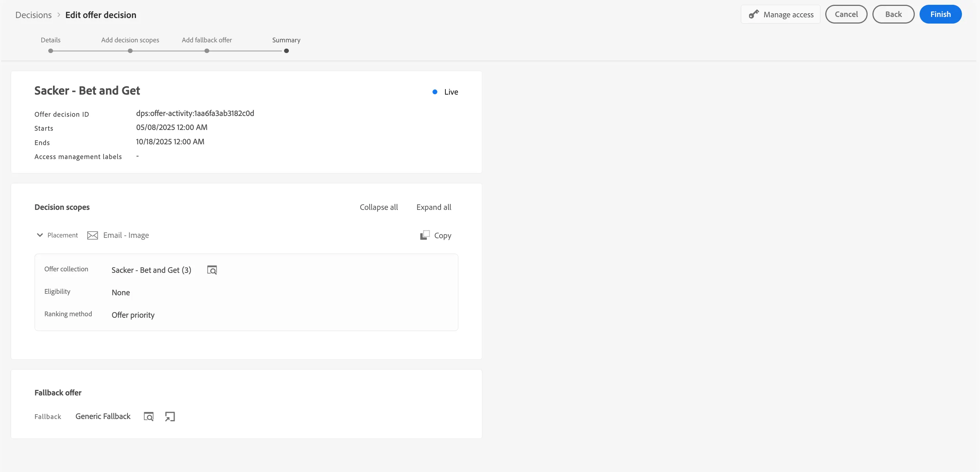
Task: Click the key icon in Manage access
Action: pyautogui.click(x=754, y=14)
